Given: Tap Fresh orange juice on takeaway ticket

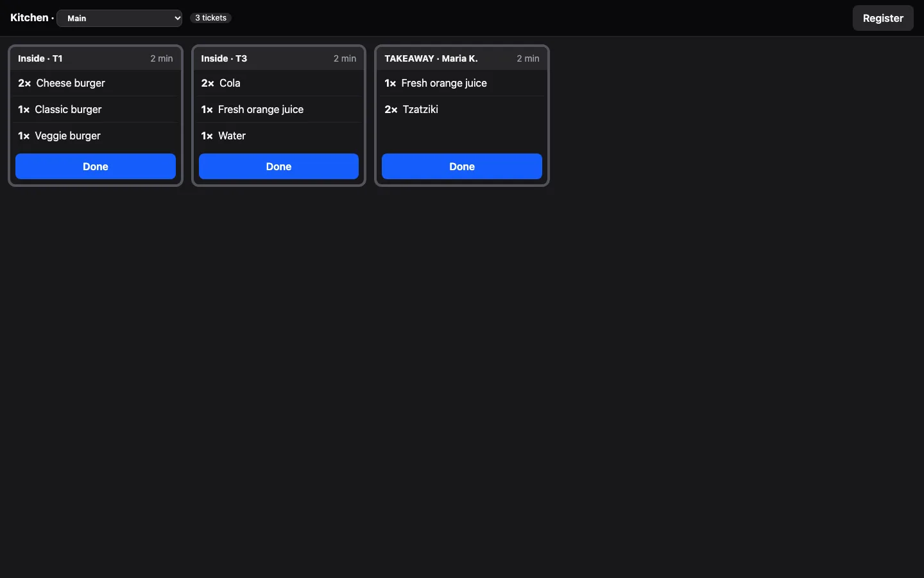Looking at the screenshot, I should tap(462, 83).
